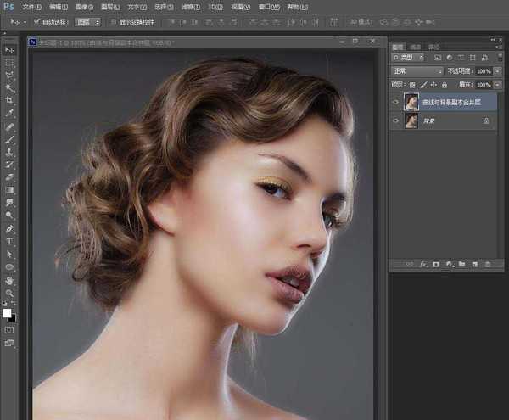Select the Hand tool
Viewport: 509px width, 420px height.
10,279
